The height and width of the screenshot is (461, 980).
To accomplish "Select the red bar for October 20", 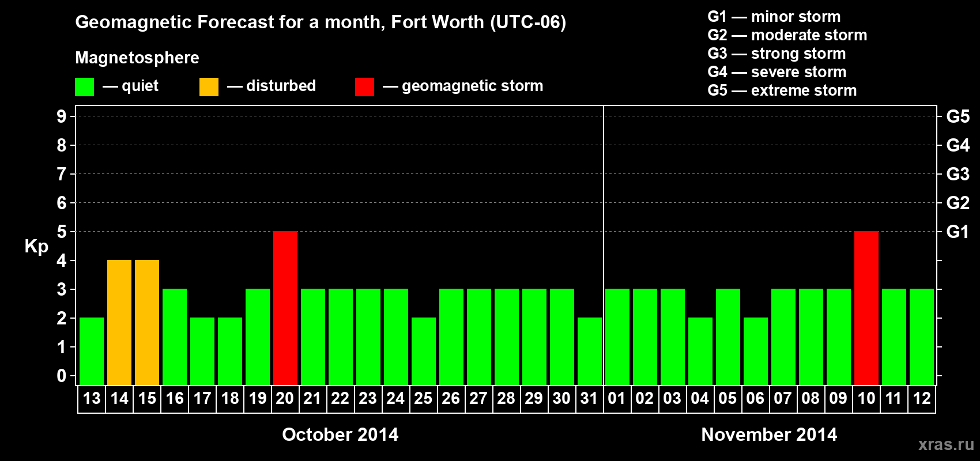I will pyautogui.click(x=285, y=308).
